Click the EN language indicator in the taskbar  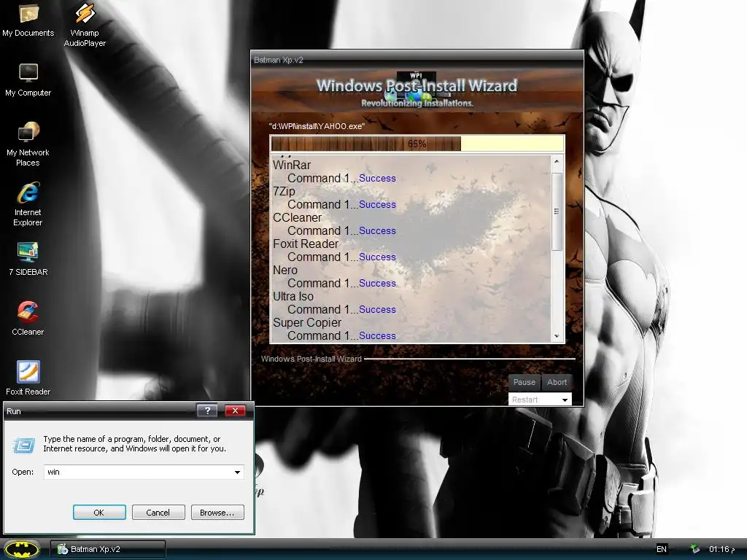point(661,549)
